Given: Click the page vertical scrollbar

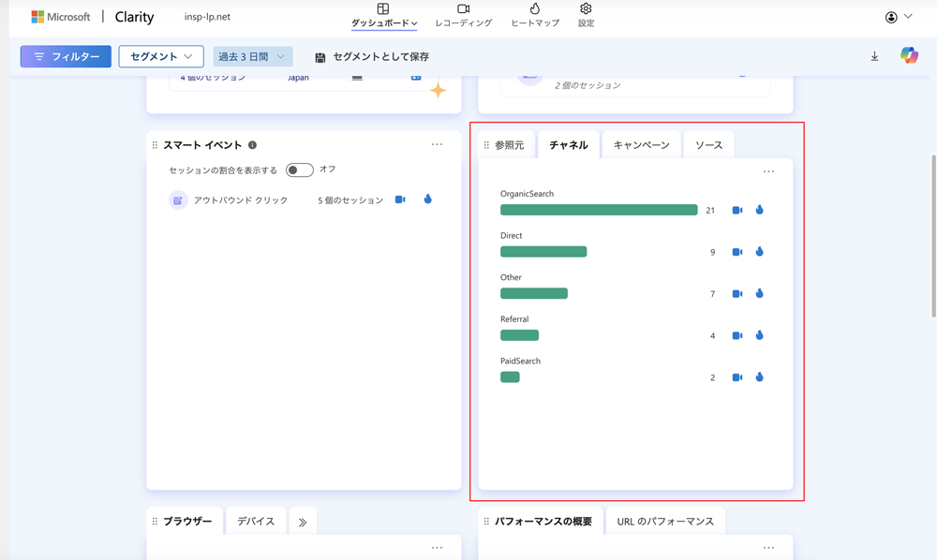Looking at the screenshot, I should tap(933, 236).
